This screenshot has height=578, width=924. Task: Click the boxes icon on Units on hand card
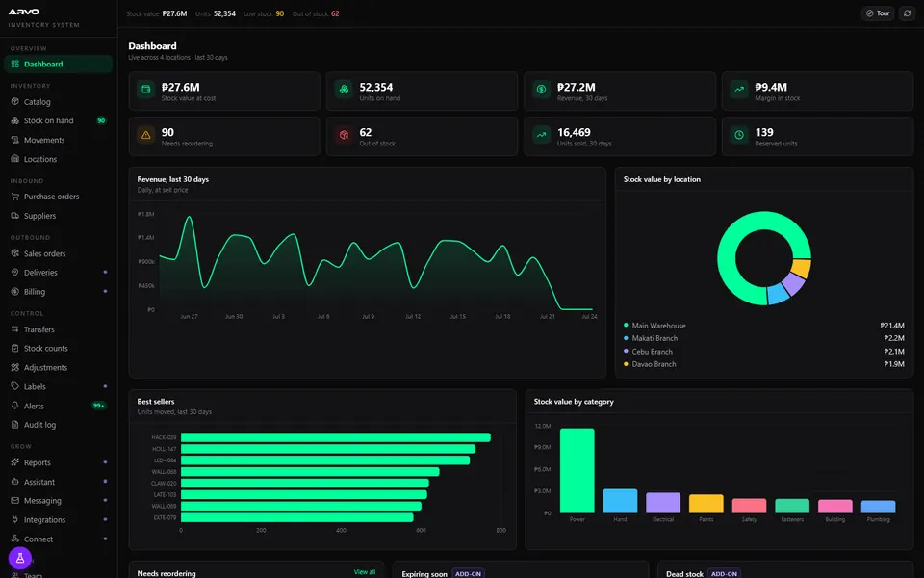(x=344, y=90)
